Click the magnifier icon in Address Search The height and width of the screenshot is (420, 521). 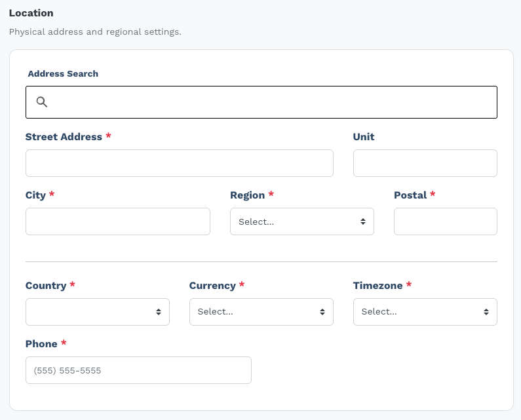(x=42, y=102)
